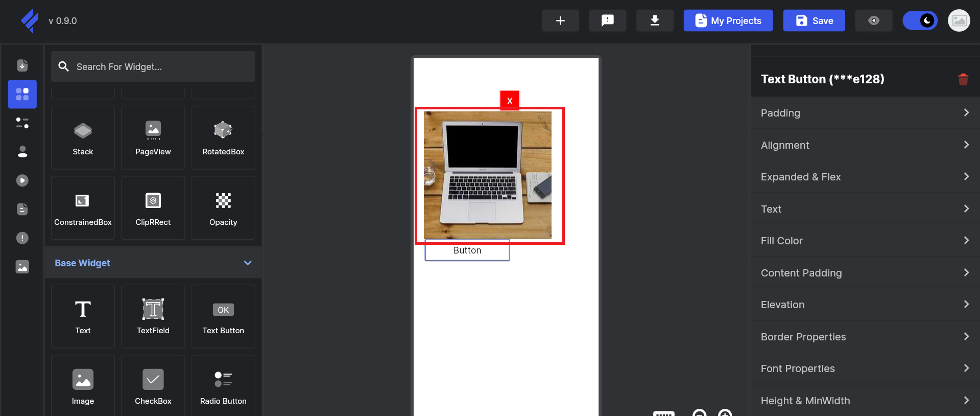Add a Stack widget from palette
Image resolution: width=980 pixels, height=416 pixels.
83,138
